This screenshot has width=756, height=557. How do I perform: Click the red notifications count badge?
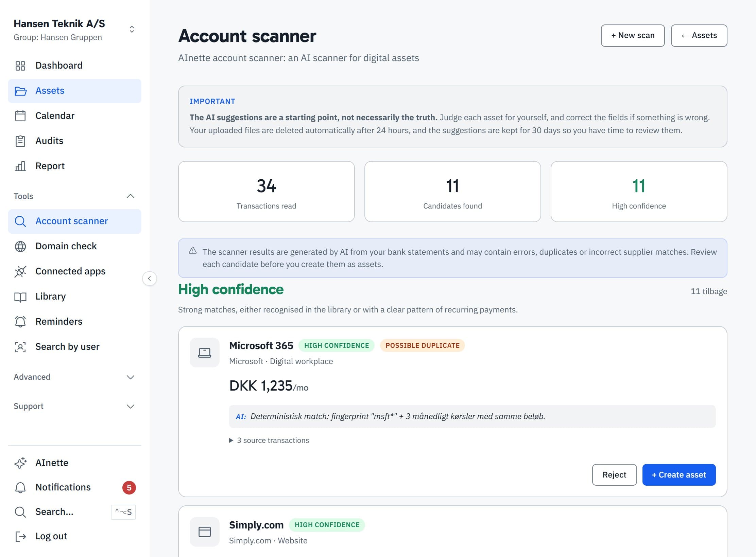[129, 488]
